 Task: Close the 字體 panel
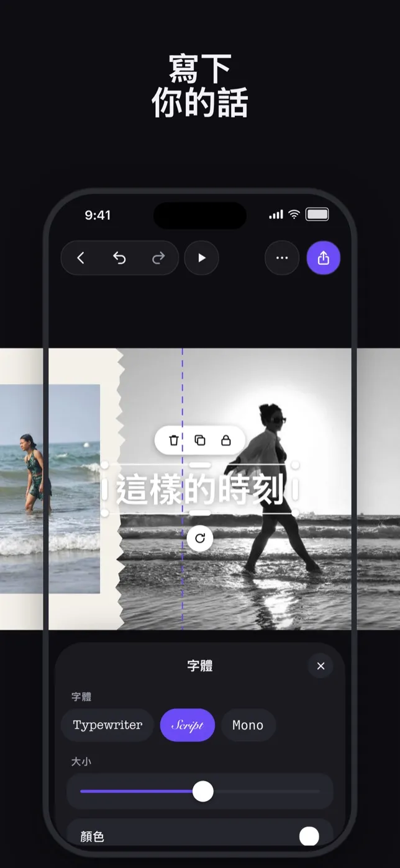click(320, 666)
